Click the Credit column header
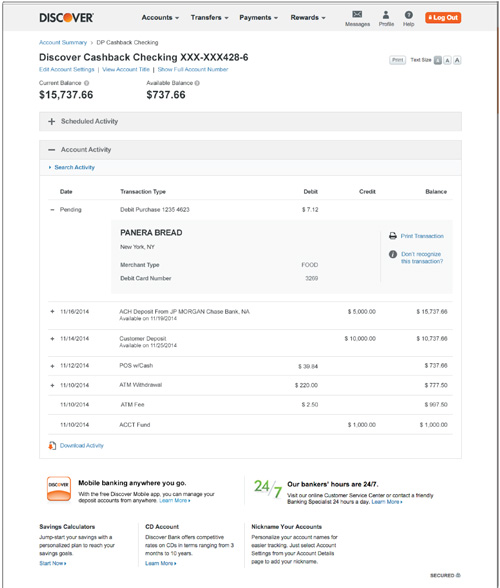 (367, 192)
